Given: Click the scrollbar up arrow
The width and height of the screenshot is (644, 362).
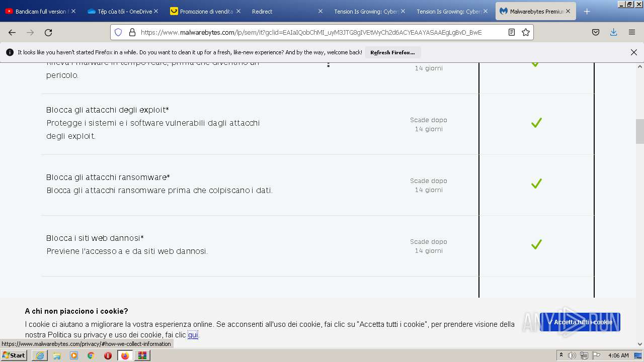Looking at the screenshot, I should coord(640,66).
